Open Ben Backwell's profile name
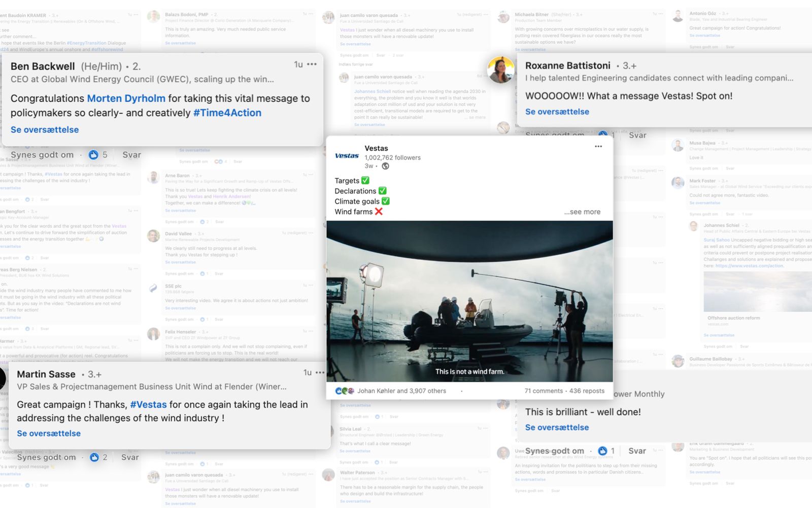This screenshot has width=812, height=508. tap(43, 66)
